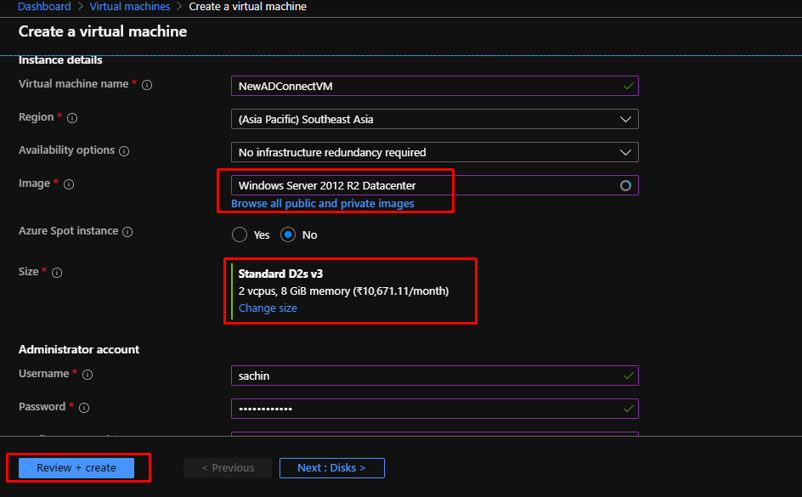Click Change size link
Image resolution: width=802 pixels, height=497 pixels.
267,308
